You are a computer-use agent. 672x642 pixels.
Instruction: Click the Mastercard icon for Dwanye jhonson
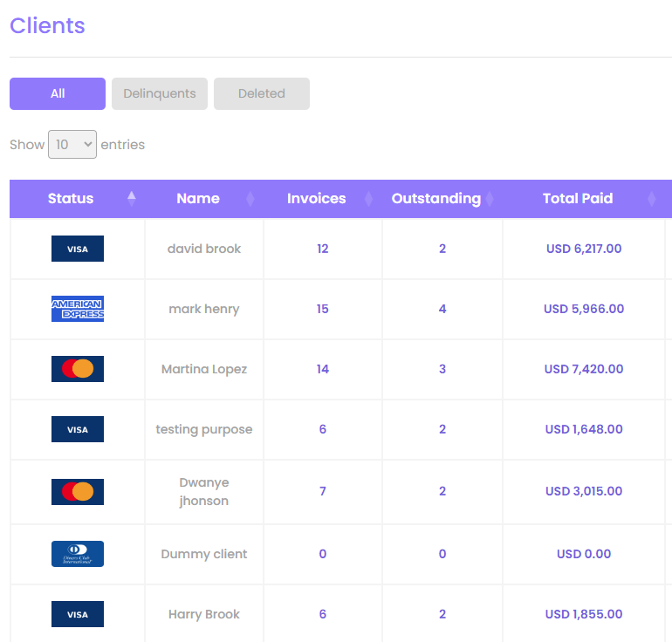tap(78, 492)
